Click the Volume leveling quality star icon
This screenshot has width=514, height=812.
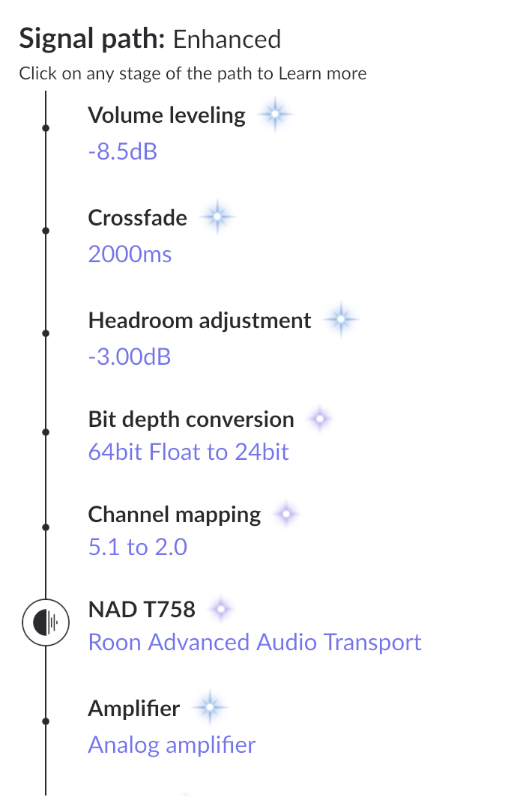tap(275, 114)
